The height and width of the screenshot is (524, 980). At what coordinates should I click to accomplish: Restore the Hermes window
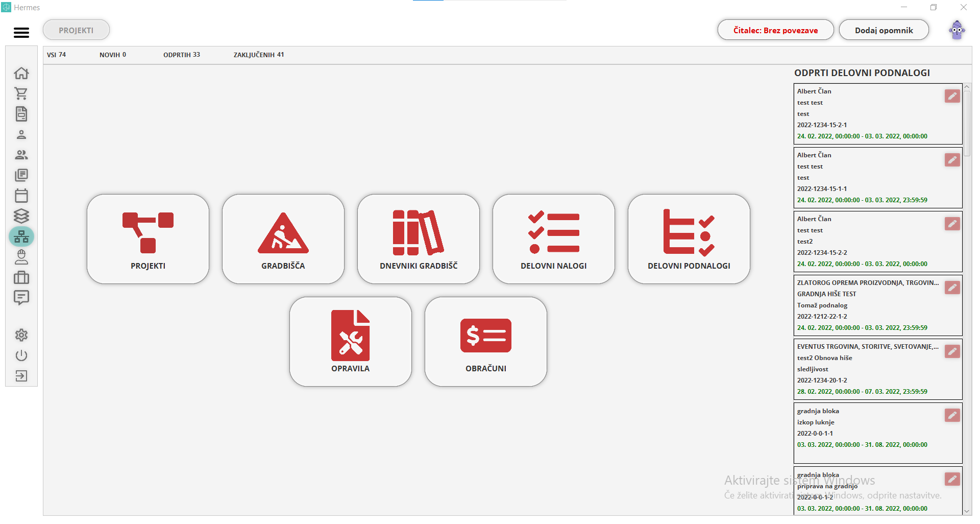(x=934, y=7)
